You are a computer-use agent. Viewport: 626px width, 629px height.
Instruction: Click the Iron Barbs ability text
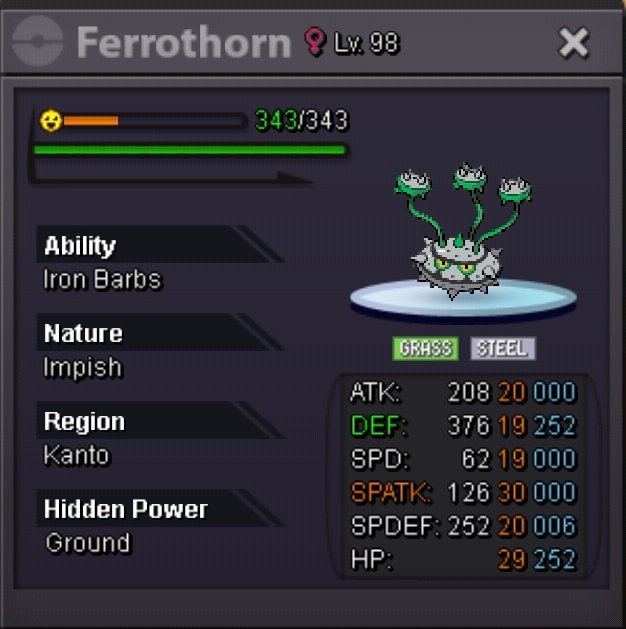point(102,279)
